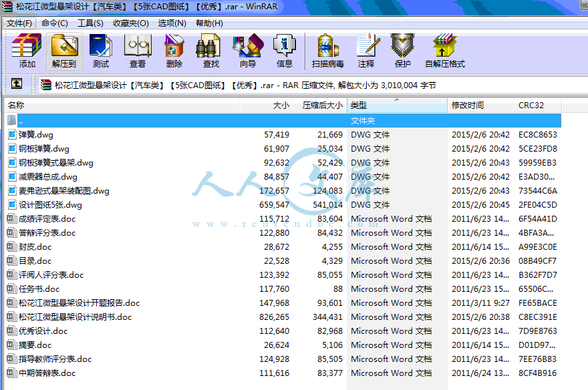Select the file 目录.doc

[35, 260]
